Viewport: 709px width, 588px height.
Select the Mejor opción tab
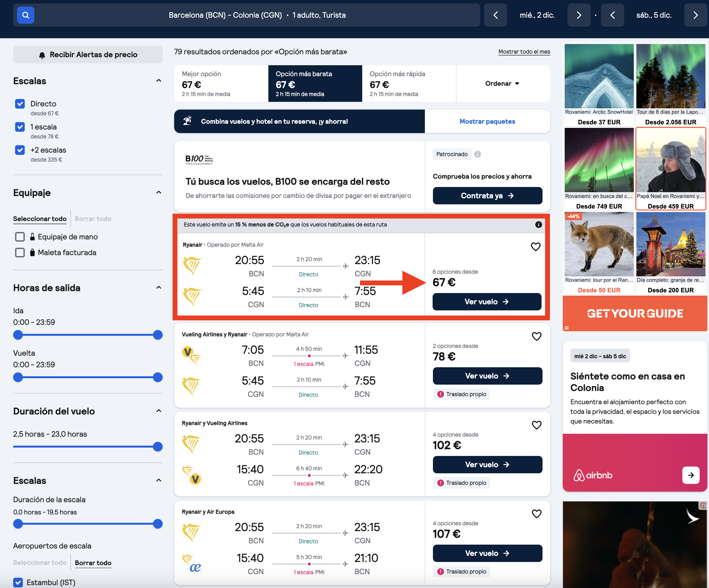click(221, 83)
